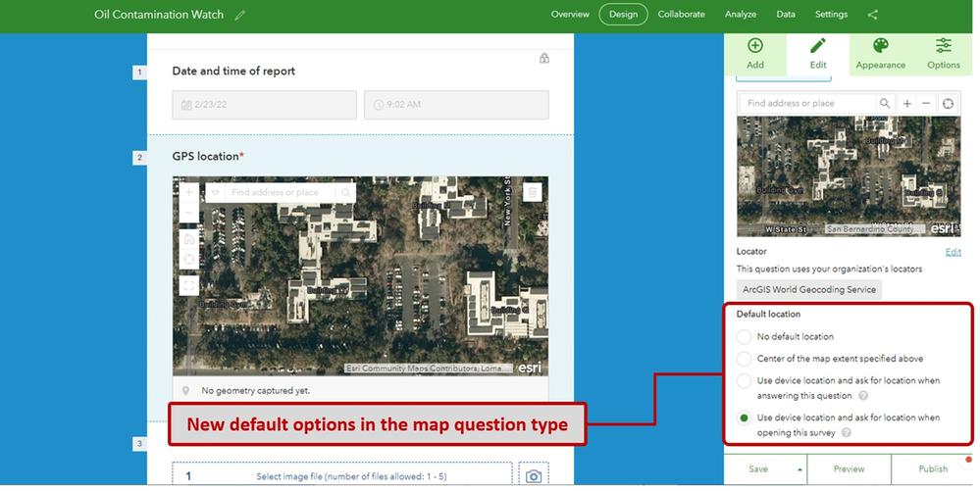Screen dimensions: 980x491
Task: Zoom out on the side panel map
Action: click(926, 104)
